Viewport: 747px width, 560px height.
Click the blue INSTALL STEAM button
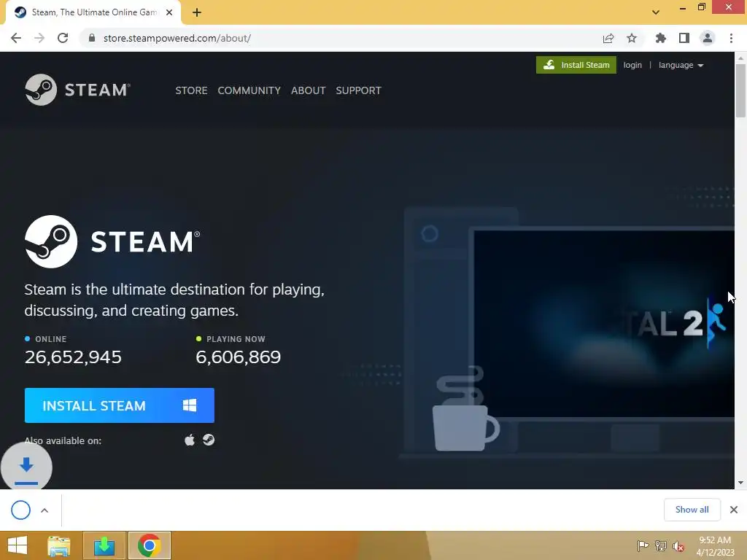click(119, 405)
